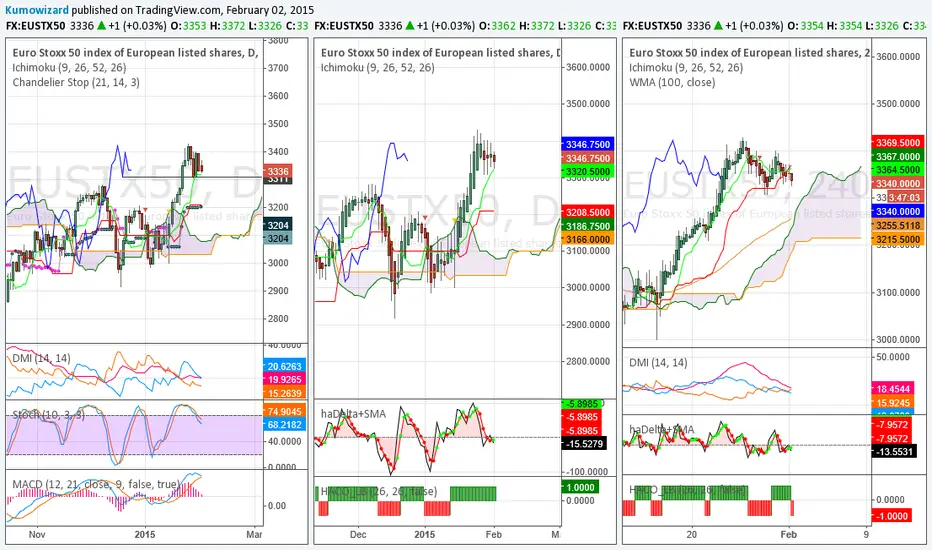Click the header open value O:3354
932x550 pixels.
tap(805, 26)
